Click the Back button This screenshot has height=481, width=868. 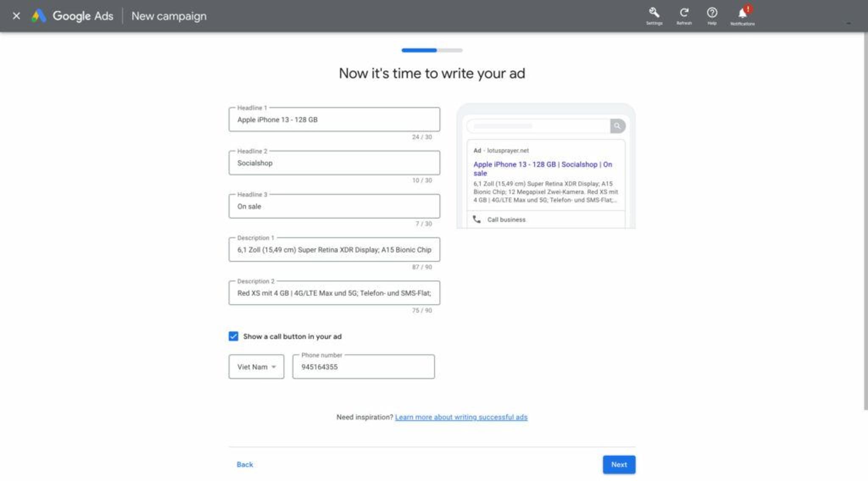click(x=245, y=464)
